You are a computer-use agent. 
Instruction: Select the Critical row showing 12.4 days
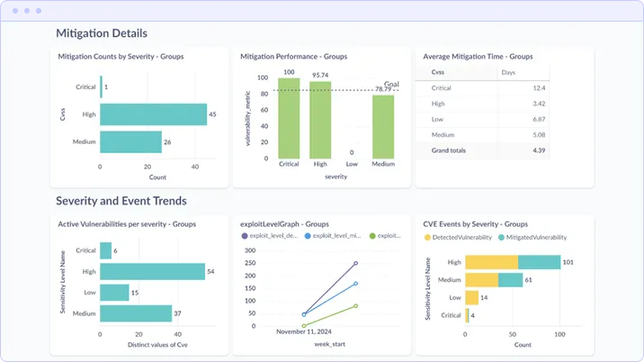pos(482,88)
